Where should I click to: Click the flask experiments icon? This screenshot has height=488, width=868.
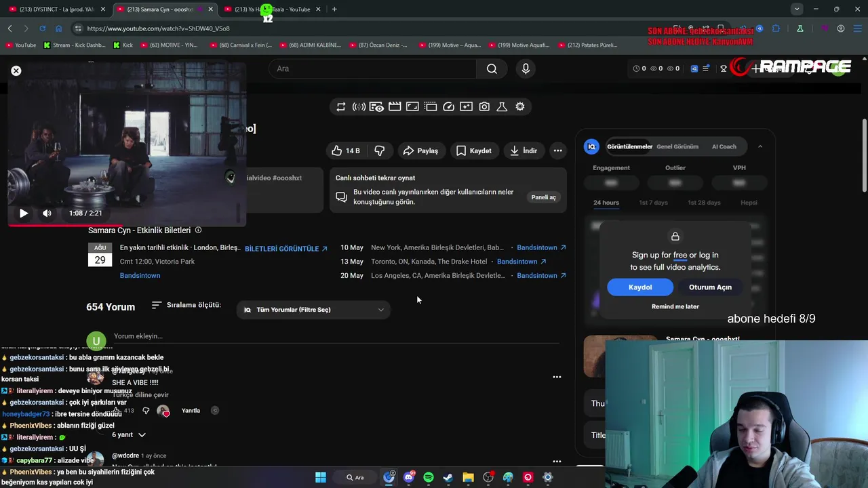click(502, 106)
